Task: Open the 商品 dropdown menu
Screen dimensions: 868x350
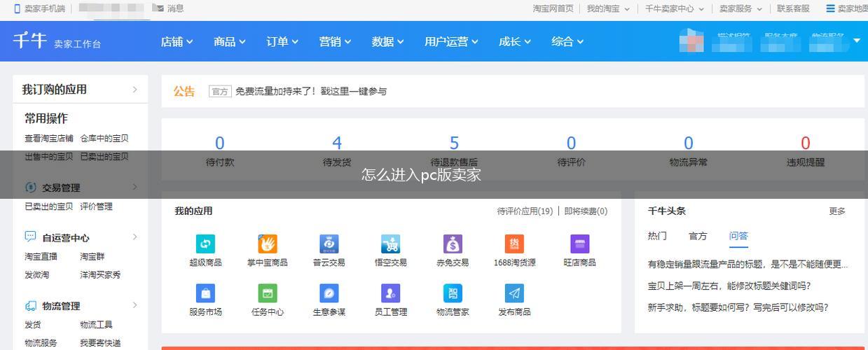Action: tap(230, 41)
